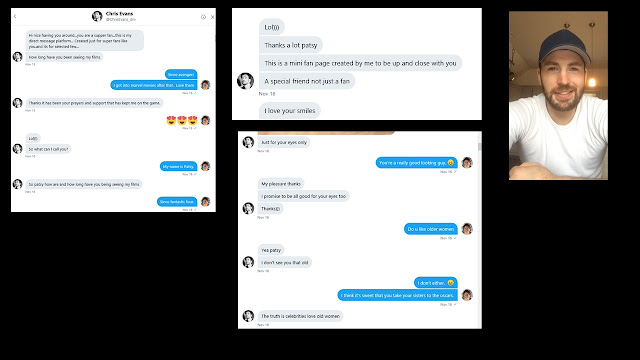Select the three heart-eyes emoji message

coord(182,120)
